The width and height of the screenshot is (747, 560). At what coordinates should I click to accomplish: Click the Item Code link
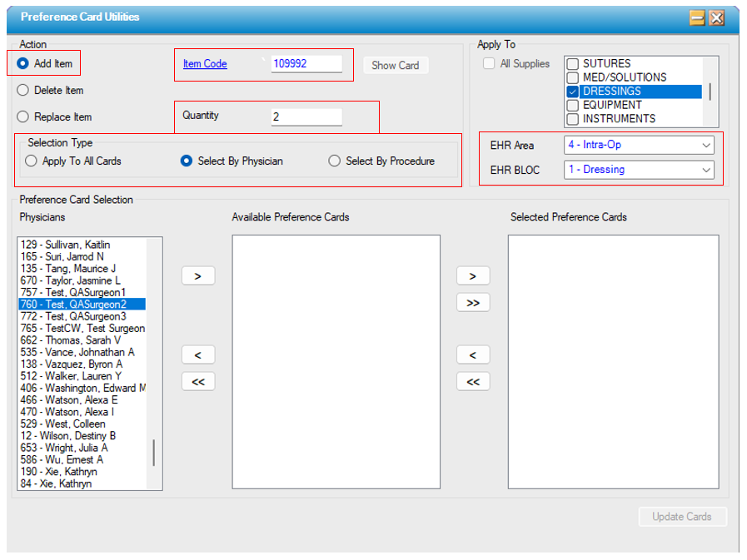(x=205, y=64)
